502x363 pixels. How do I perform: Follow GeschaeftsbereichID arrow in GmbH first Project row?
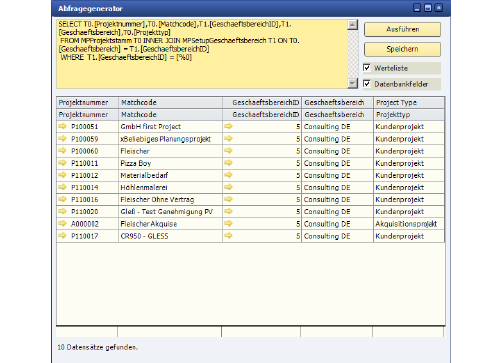[x=228, y=126]
